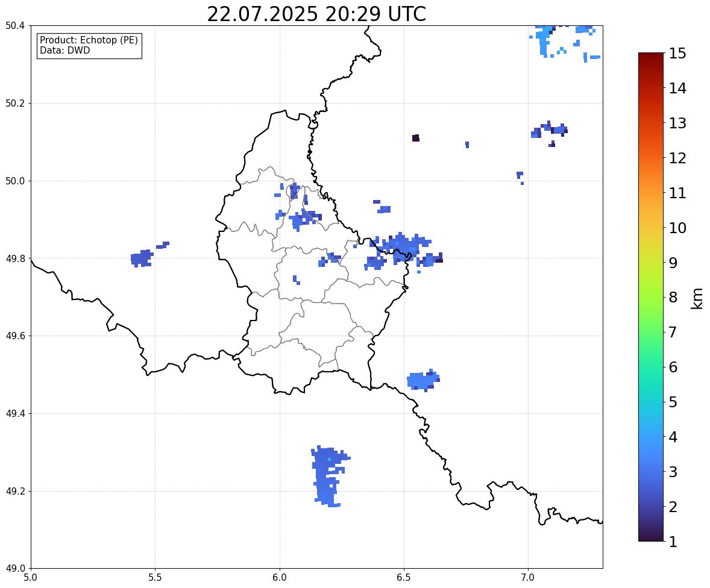The height and width of the screenshot is (588, 710).
Task: Click latitude axis label "49.2"
Action: [x=15, y=491]
